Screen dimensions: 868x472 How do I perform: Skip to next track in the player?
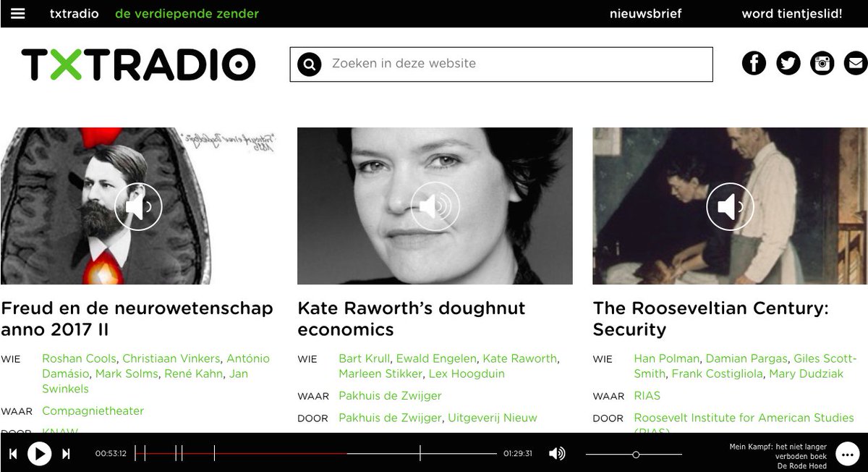(x=66, y=454)
